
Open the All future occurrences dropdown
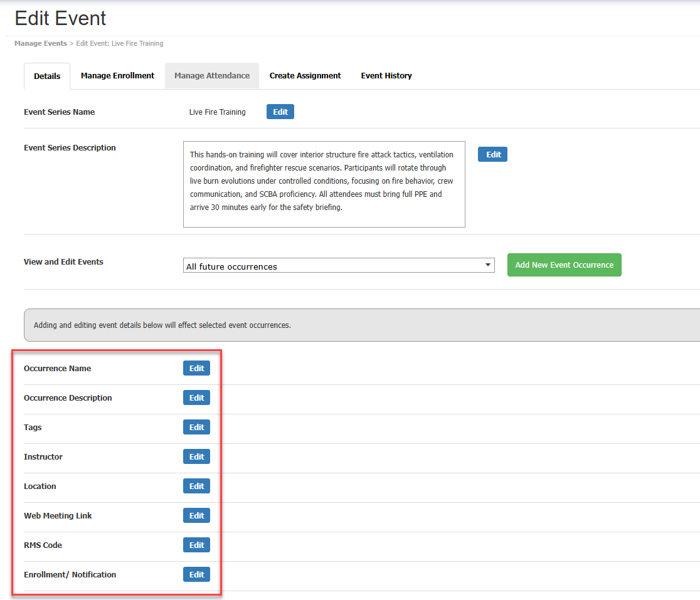pos(339,265)
